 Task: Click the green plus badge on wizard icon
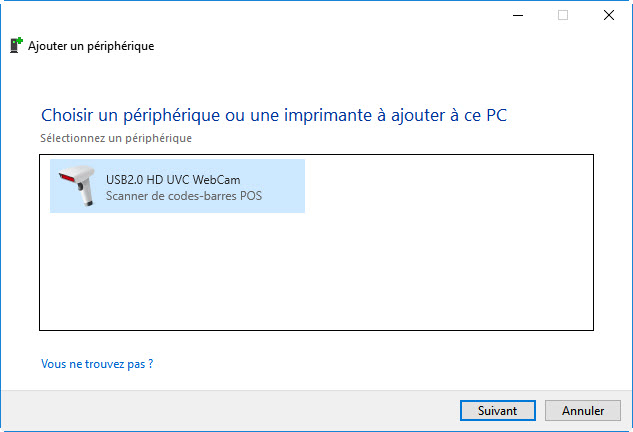coord(19,40)
